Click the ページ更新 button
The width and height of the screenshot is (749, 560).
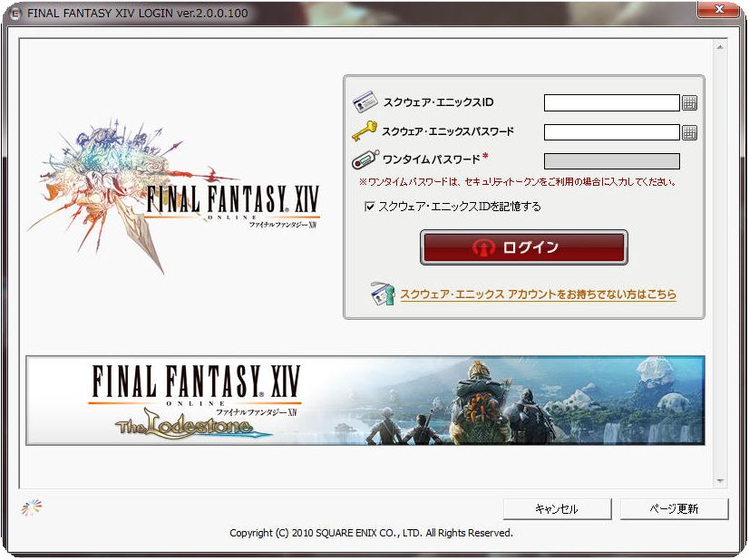tap(674, 509)
